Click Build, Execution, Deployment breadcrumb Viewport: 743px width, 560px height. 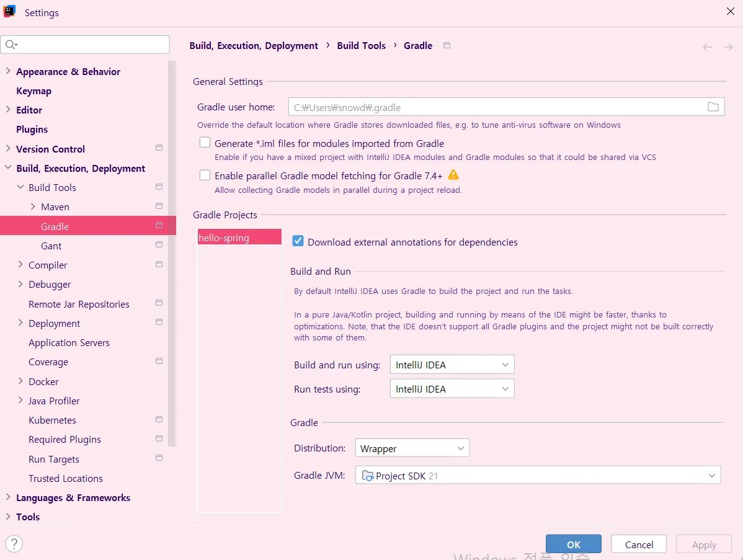coord(254,45)
